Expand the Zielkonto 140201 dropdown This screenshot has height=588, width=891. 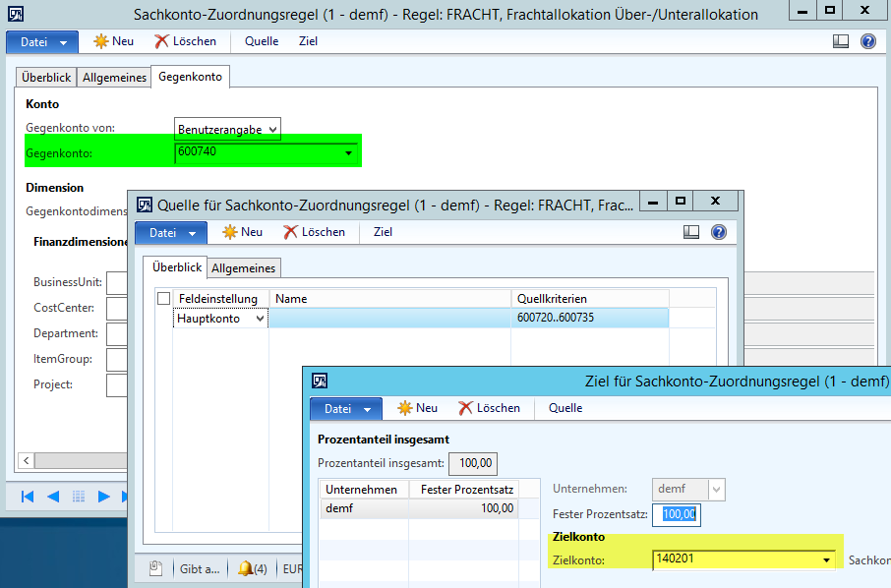click(826, 560)
